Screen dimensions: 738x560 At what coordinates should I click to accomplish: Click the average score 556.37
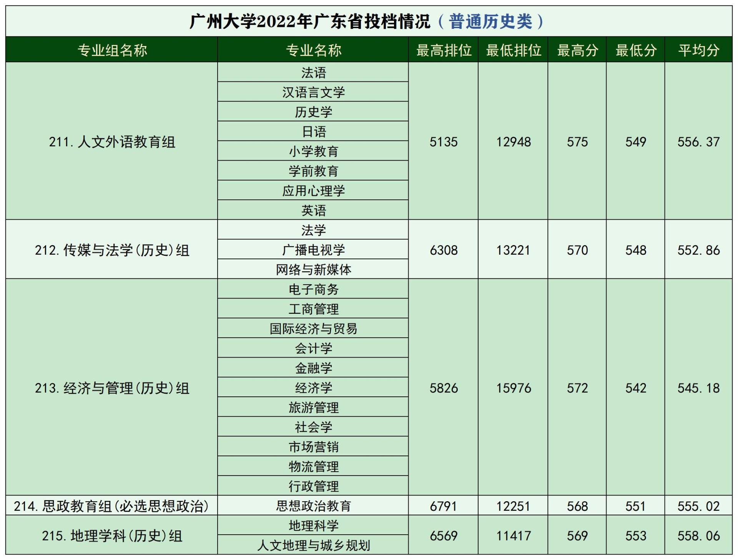(x=698, y=142)
